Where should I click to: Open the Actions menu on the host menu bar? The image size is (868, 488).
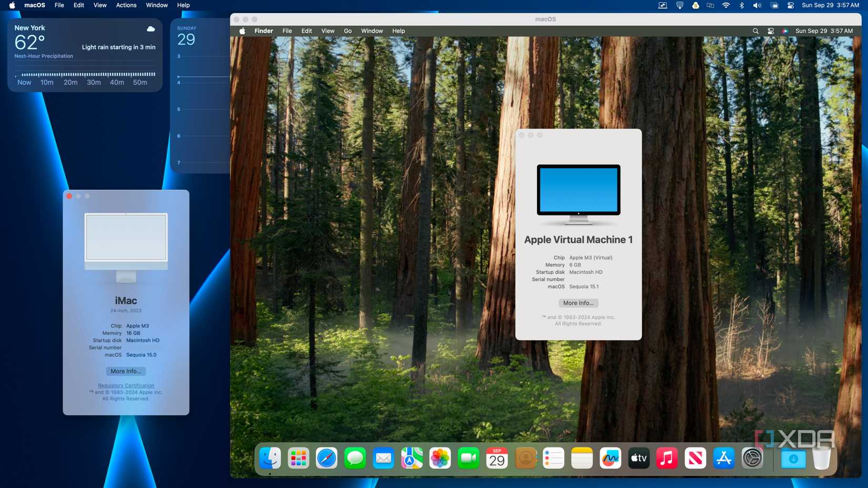coord(126,5)
